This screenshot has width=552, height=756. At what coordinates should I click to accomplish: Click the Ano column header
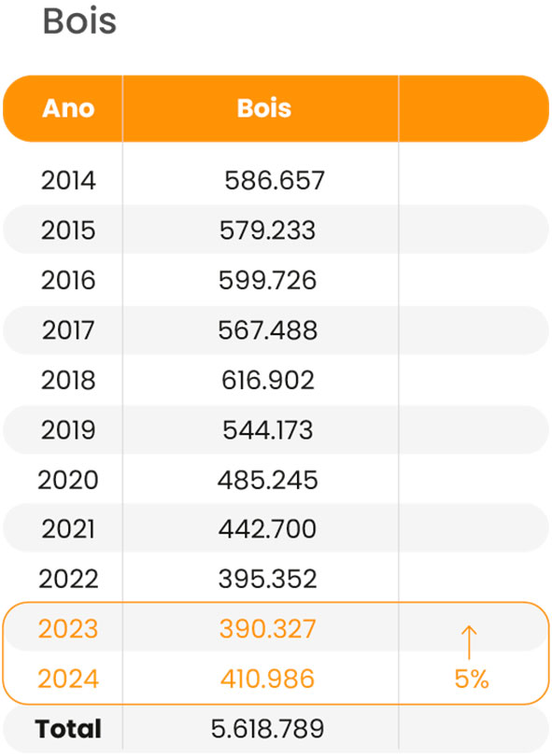(x=68, y=108)
